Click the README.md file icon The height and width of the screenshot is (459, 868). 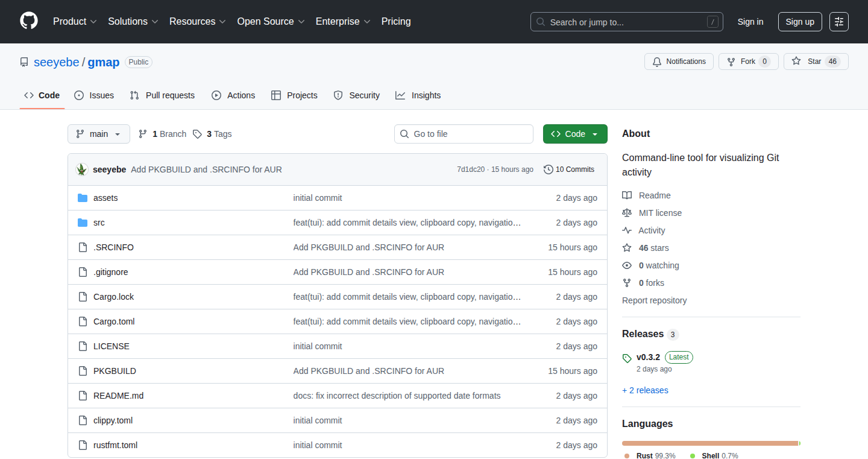point(83,396)
